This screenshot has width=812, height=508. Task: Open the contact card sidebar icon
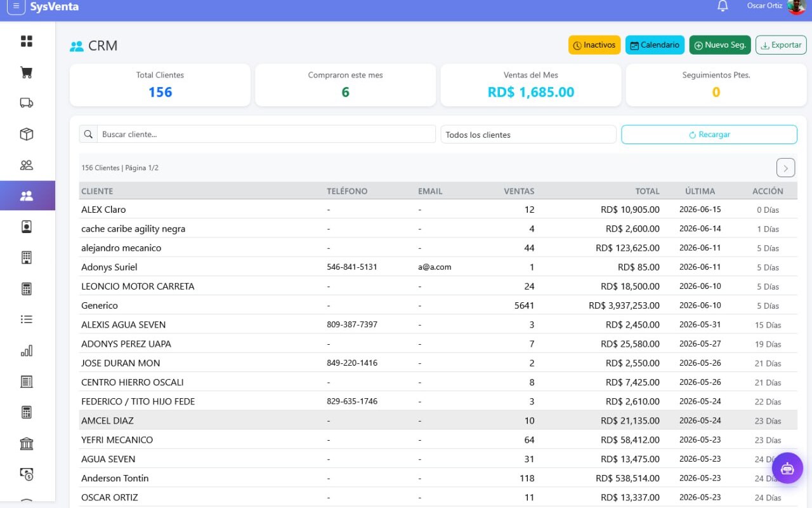[x=27, y=227]
